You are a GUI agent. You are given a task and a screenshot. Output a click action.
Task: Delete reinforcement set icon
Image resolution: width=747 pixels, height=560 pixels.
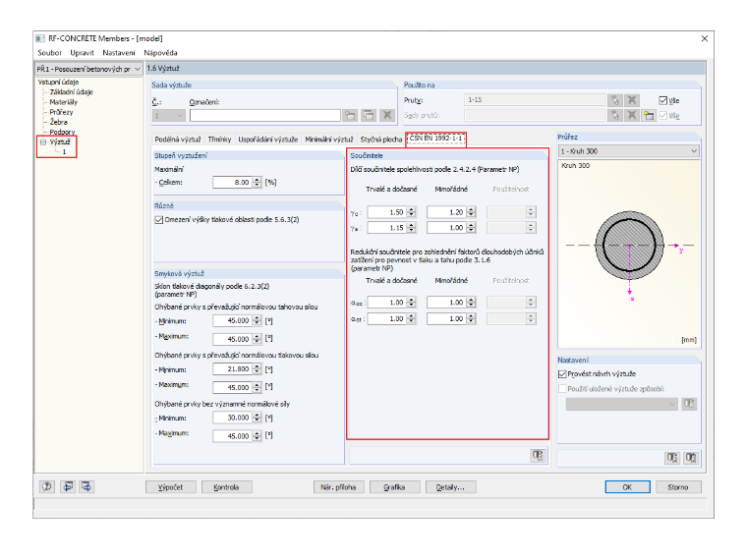387,115
